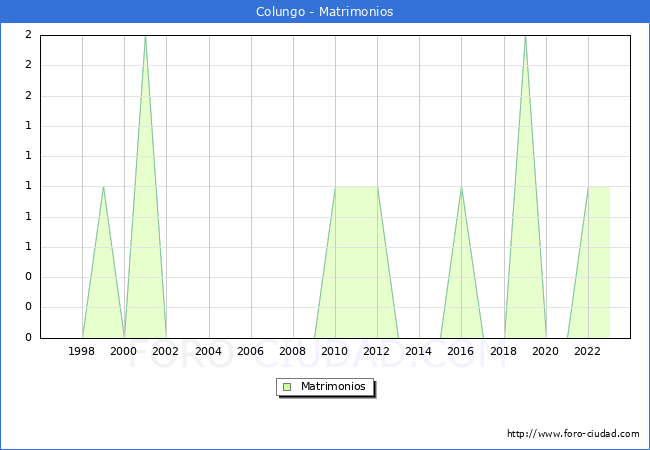Click the 2004 x-axis year label
This screenshot has width=650, height=450.
click(209, 351)
